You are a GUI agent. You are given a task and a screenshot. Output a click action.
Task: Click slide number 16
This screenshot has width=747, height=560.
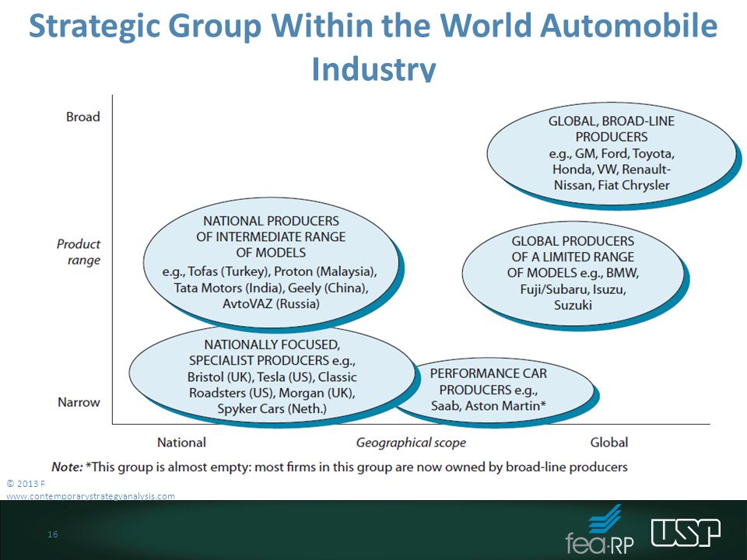coord(52,534)
